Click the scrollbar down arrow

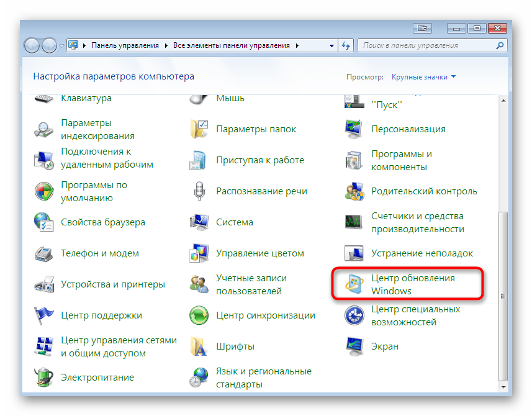(503, 387)
